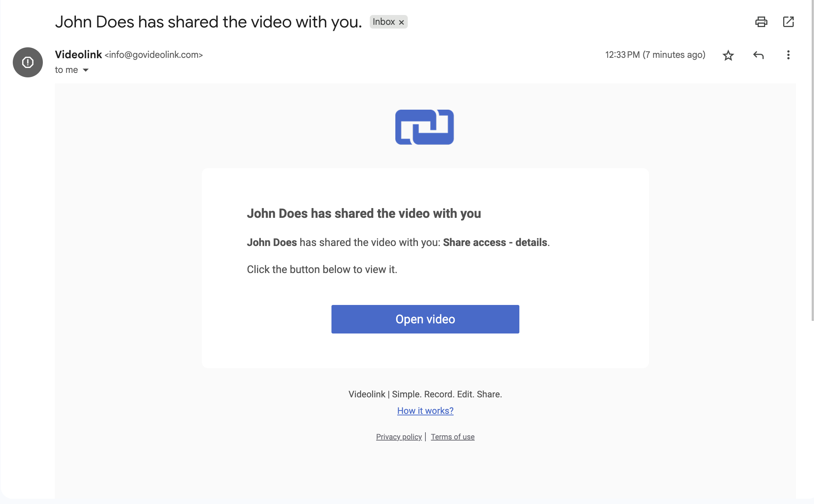Viewport: 814px width, 504px height.
Task: Print this email with the printer icon
Action: point(761,22)
